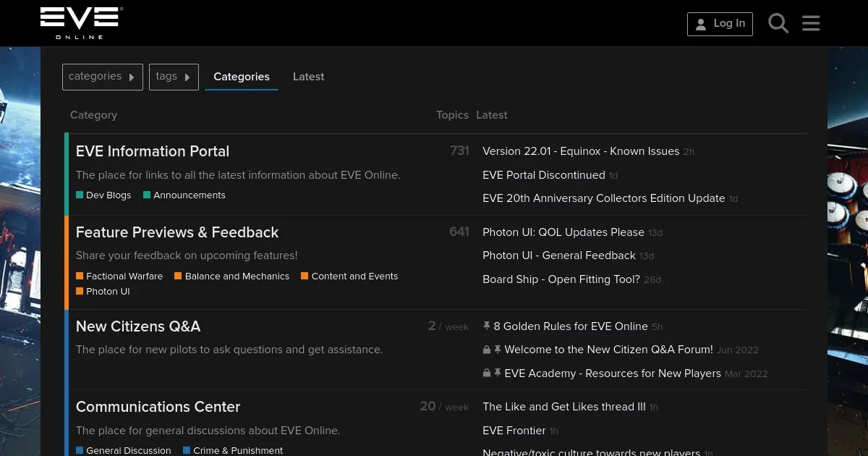Open 8 Golden Rules for EVE Online
Image resolution: width=868 pixels, height=456 pixels.
(x=571, y=326)
